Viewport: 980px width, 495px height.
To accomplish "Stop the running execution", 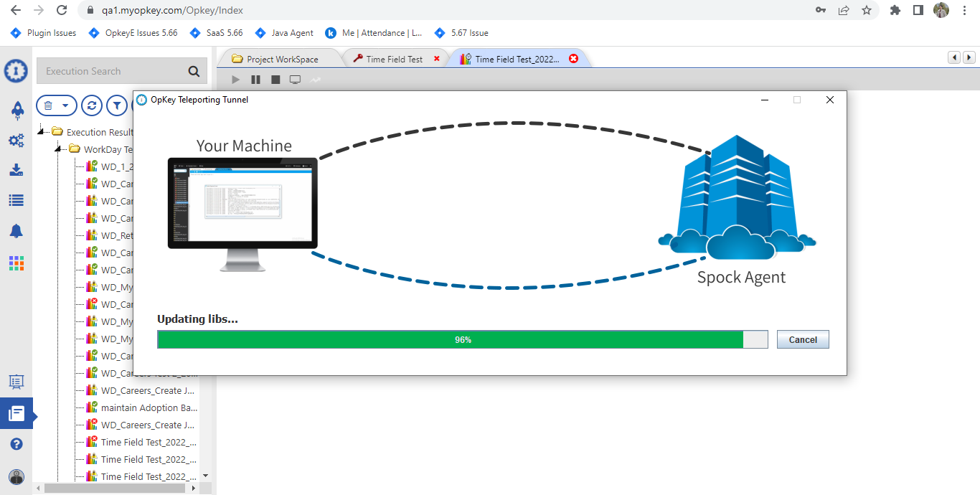I will 275,80.
